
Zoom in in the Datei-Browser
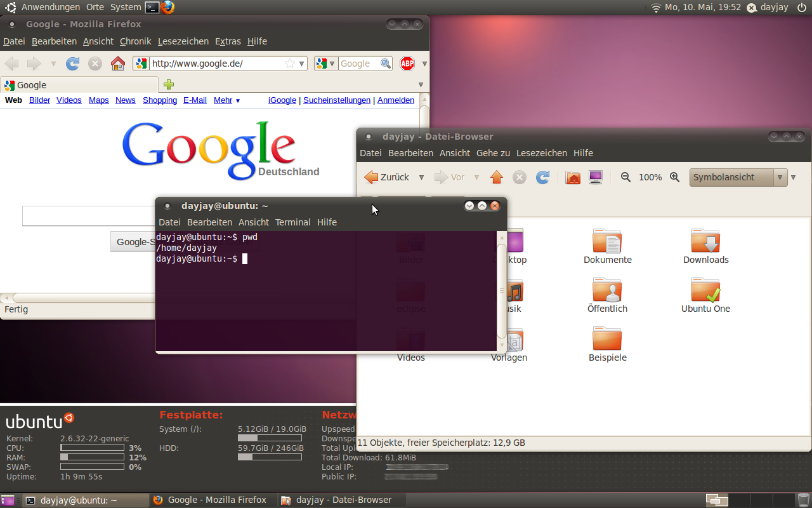click(x=675, y=177)
